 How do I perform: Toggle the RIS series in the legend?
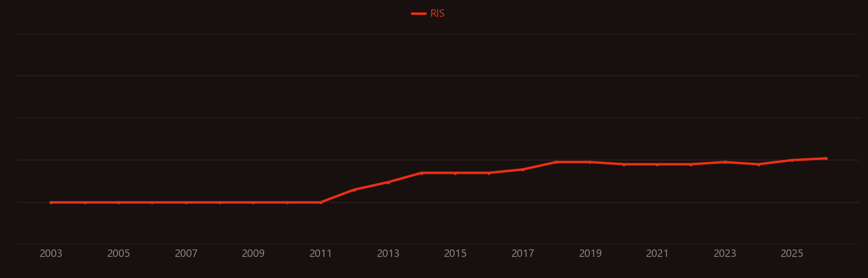pyautogui.click(x=428, y=14)
